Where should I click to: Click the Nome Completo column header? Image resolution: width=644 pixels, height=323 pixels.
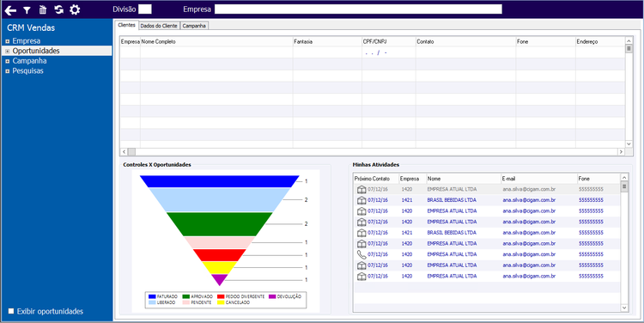coord(216,41)
